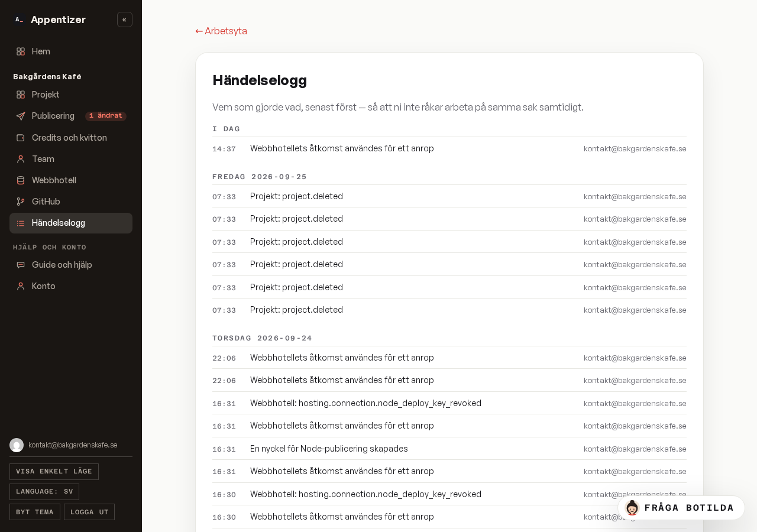Click the Guide och hjälp chat icon
This screenshot has width=757, height=532.
21,265
